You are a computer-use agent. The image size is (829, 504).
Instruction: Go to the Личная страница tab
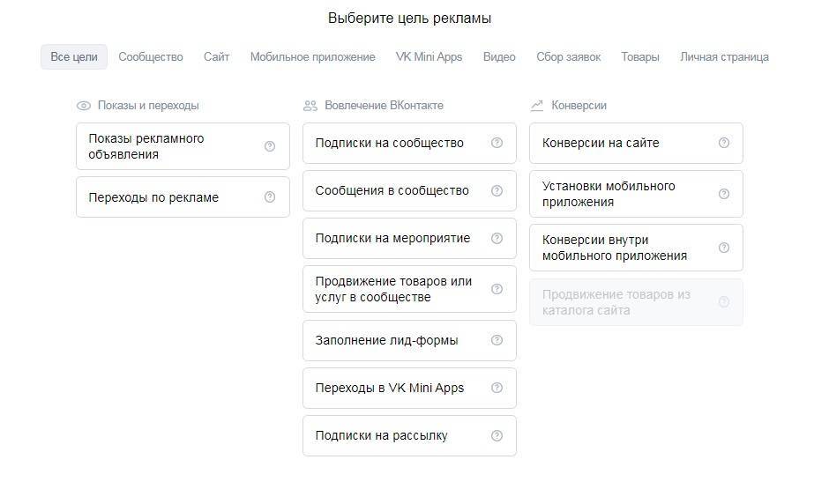pyautogui.click(x=724, y=56)
